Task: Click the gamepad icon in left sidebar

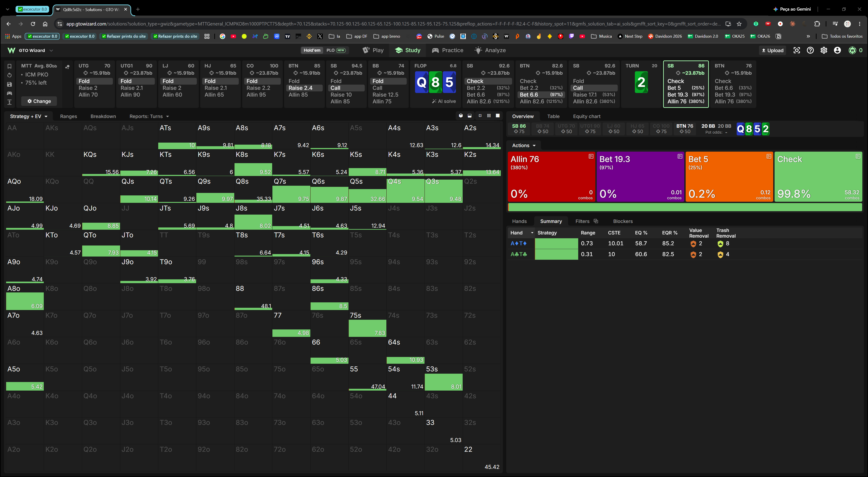Action: tap(9, 93)
